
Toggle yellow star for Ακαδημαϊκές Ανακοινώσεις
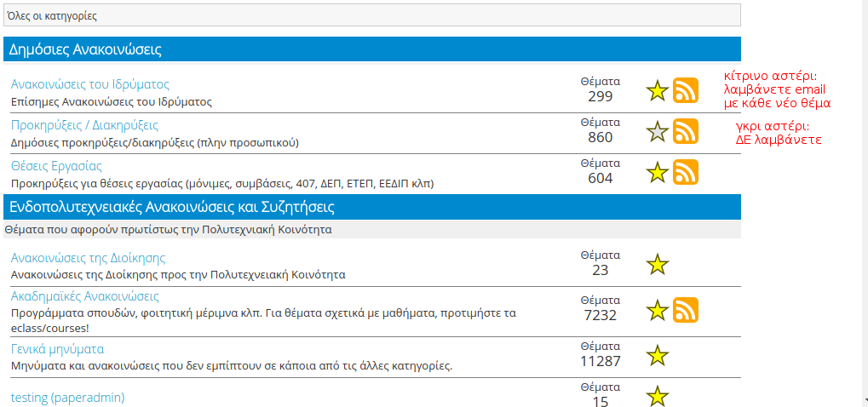point(658,310)
